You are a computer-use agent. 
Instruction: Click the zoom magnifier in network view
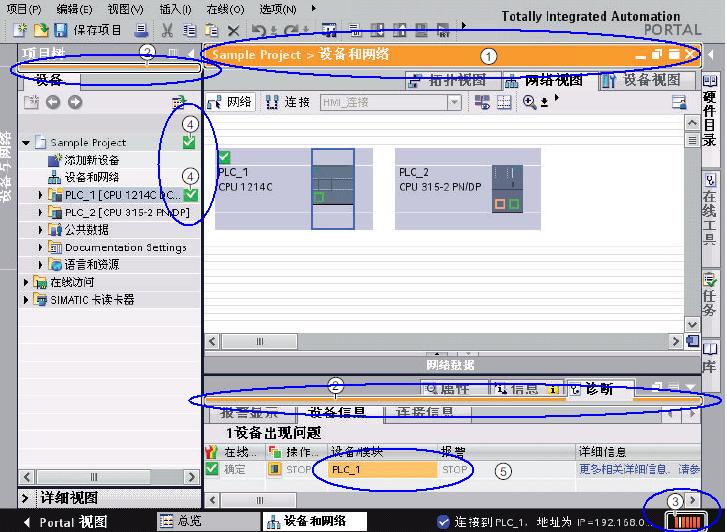[529, 102]
